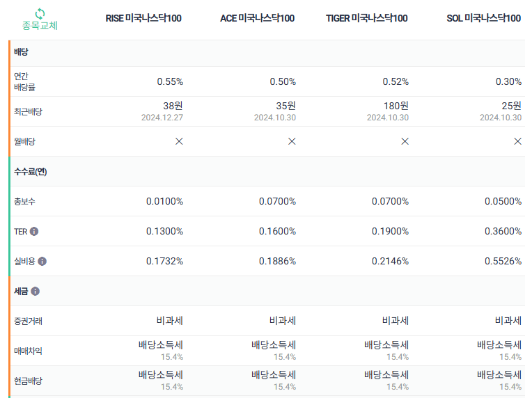Click the 현금배당 row label

point(28,381)
